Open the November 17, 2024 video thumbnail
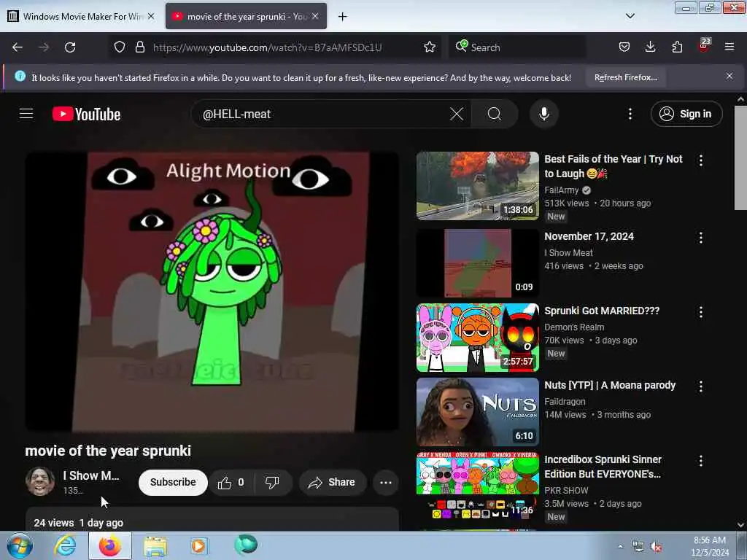747x560 pixels. 478,262
